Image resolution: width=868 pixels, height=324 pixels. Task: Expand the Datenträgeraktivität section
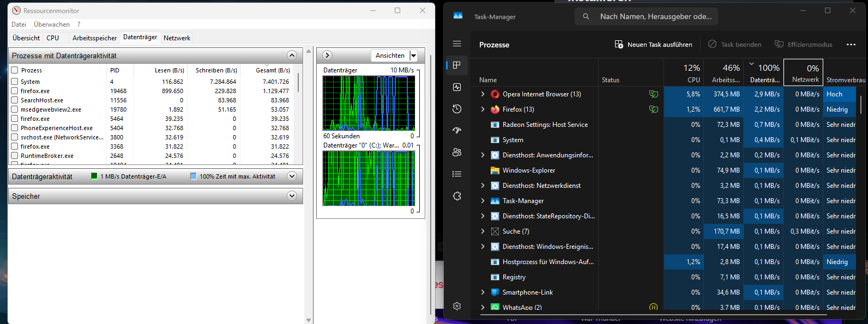pyautogui.click(x=292, y=176)
